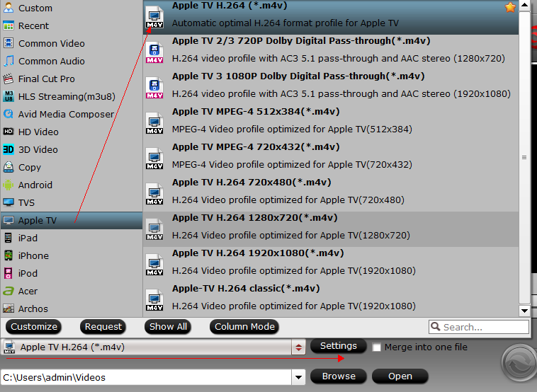Click the MPEG-4 720x432 profile icon
537x392 pixels.
pyautogui.click(x=154, y=158)
